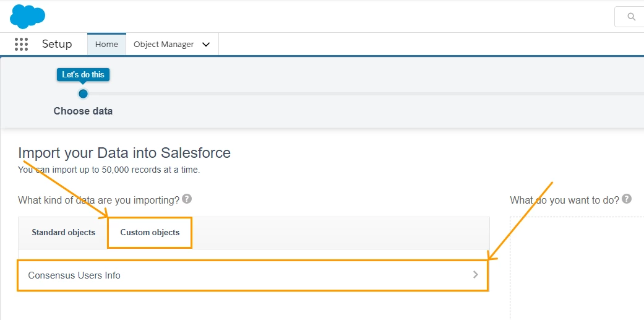Click the search magnifier icon

[x=631, y=17]
